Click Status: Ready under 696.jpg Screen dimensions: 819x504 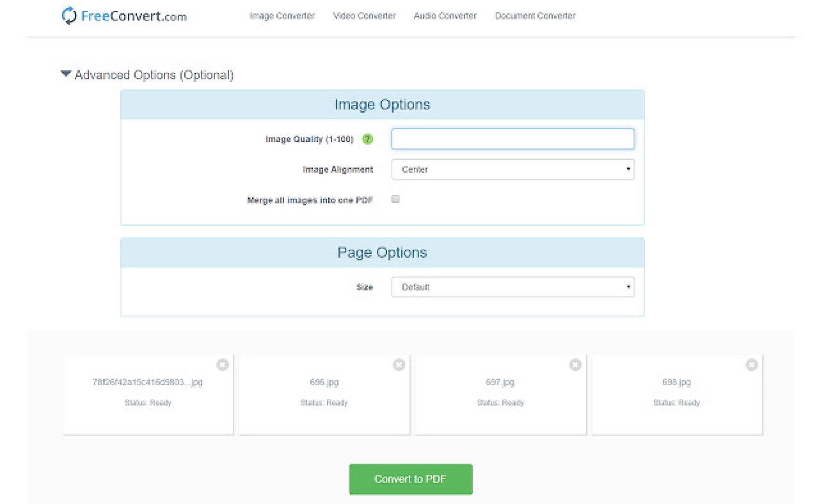coord(324,403)
